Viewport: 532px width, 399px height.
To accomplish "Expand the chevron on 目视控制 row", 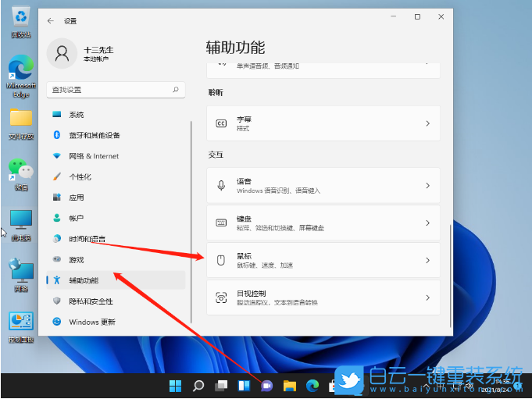I will point(427,297).
